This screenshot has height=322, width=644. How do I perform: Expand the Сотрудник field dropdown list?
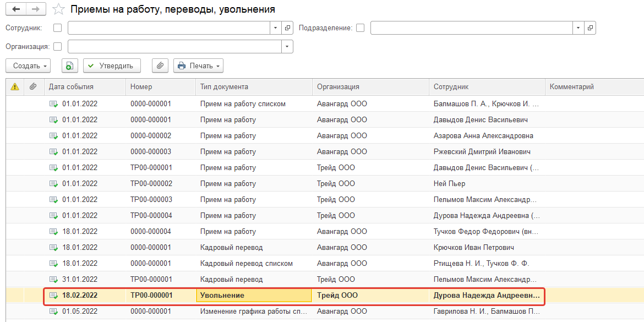tap(276, 28)
